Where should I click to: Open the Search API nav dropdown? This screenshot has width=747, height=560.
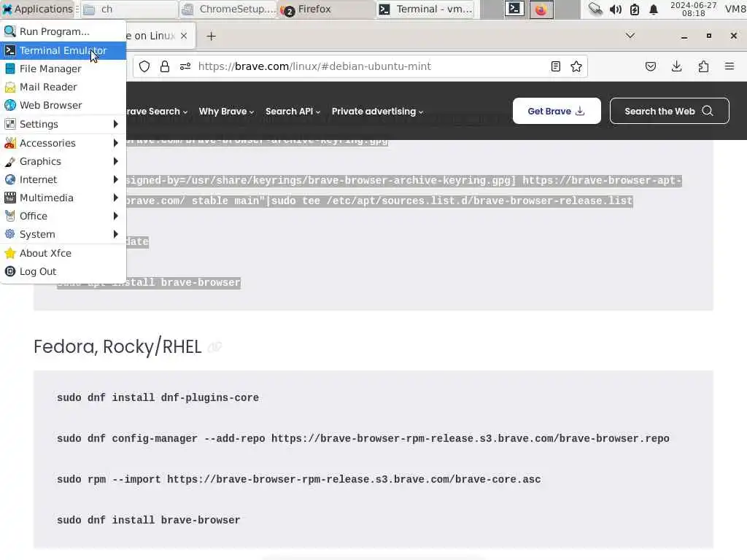[x=293, y=112]
